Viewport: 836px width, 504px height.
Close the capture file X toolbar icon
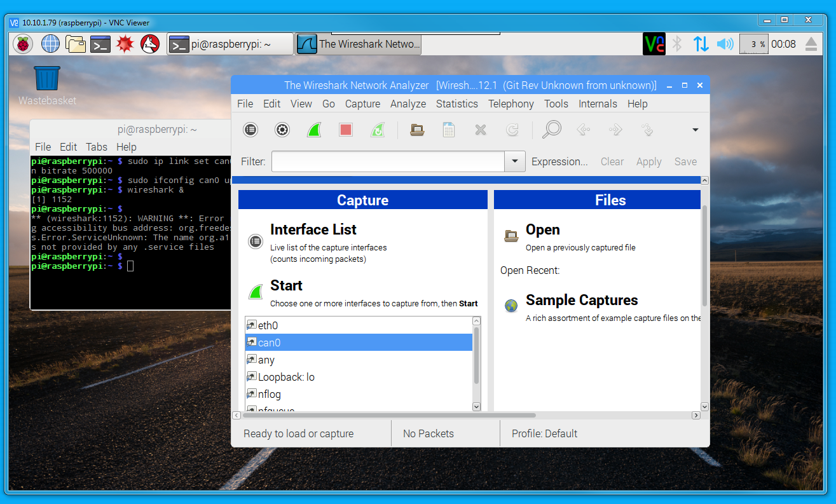pos(481,130)
